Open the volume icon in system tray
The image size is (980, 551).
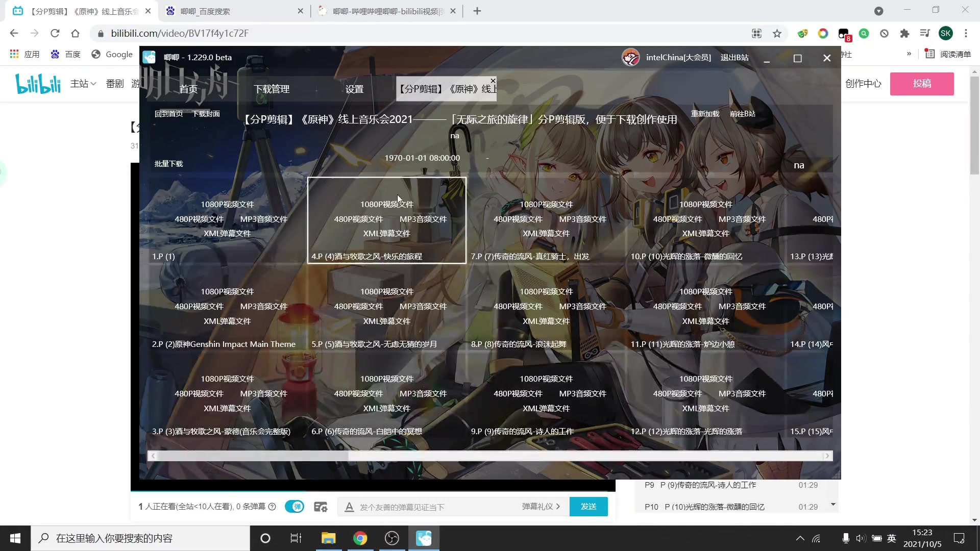[861, 538]
